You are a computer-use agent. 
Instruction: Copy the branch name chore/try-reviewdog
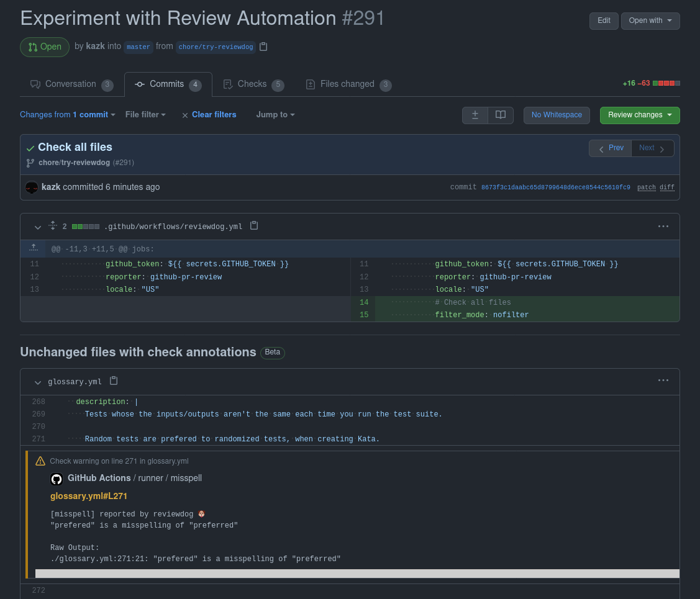point(263,47)
